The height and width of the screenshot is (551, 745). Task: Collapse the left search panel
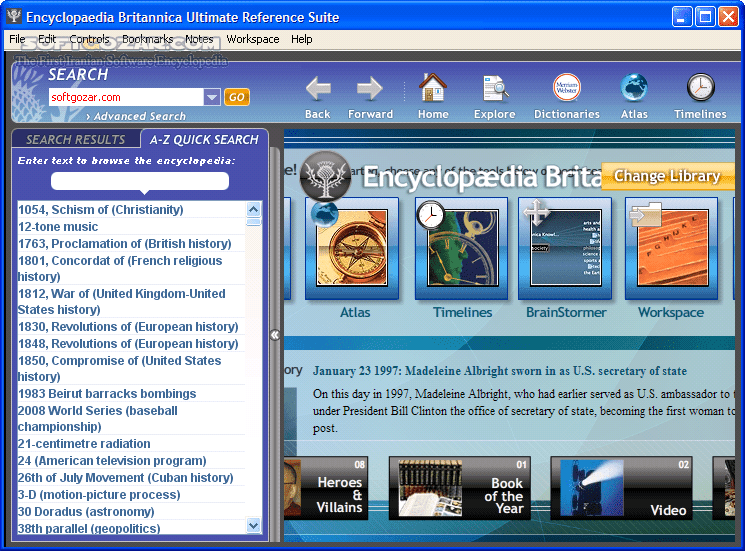click(275, 335)
